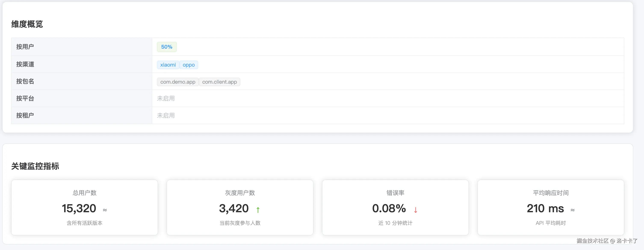This screenshot has height=250, width=644.
Task: Select the oppo channel tag
Action: [x=189, y=65]
